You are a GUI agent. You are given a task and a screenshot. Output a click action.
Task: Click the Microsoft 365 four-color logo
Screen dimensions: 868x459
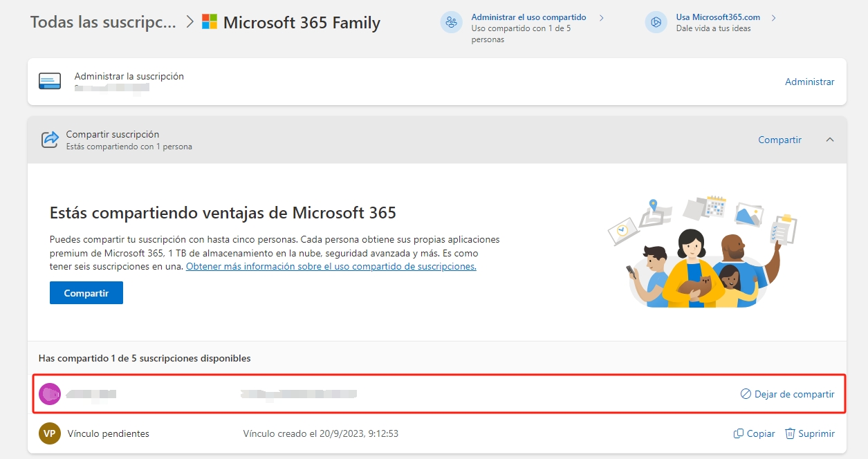pos(210,22)
